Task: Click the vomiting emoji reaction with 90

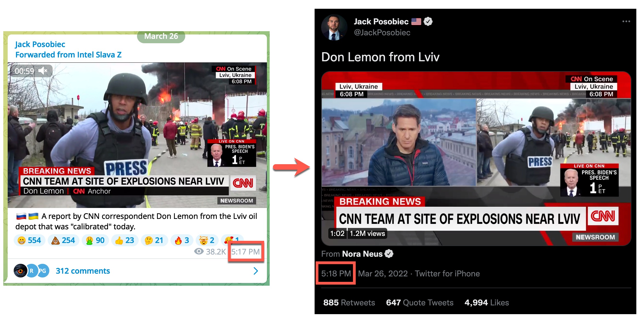Action: coord(95,240)
